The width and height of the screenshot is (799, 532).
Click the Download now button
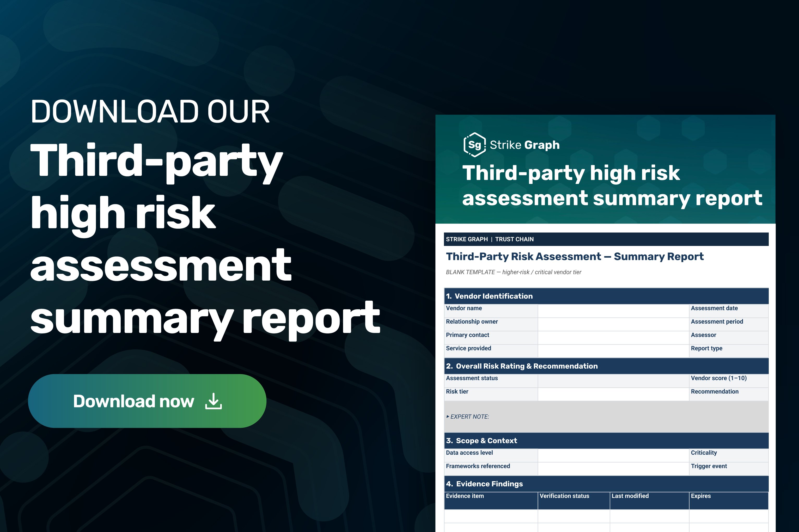pos(147,401)
